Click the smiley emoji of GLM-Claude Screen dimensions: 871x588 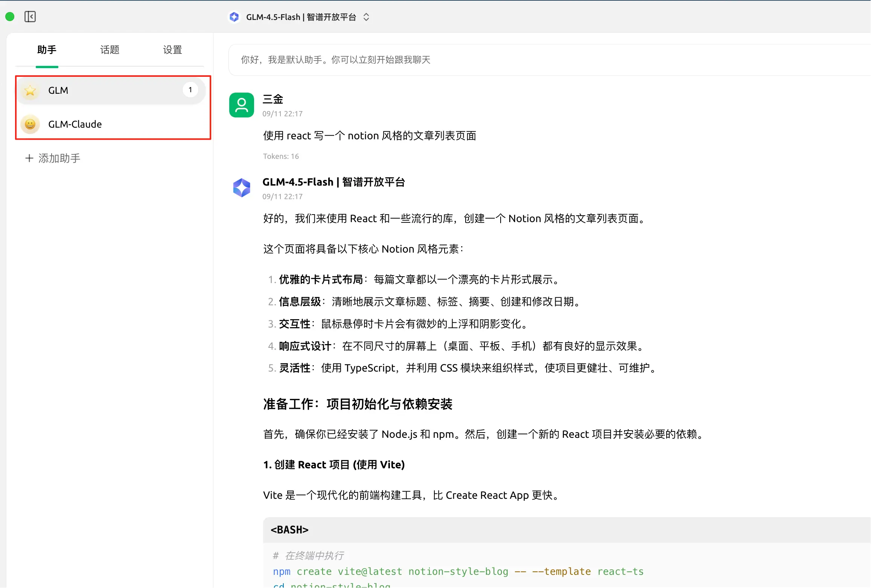[30, 124]
